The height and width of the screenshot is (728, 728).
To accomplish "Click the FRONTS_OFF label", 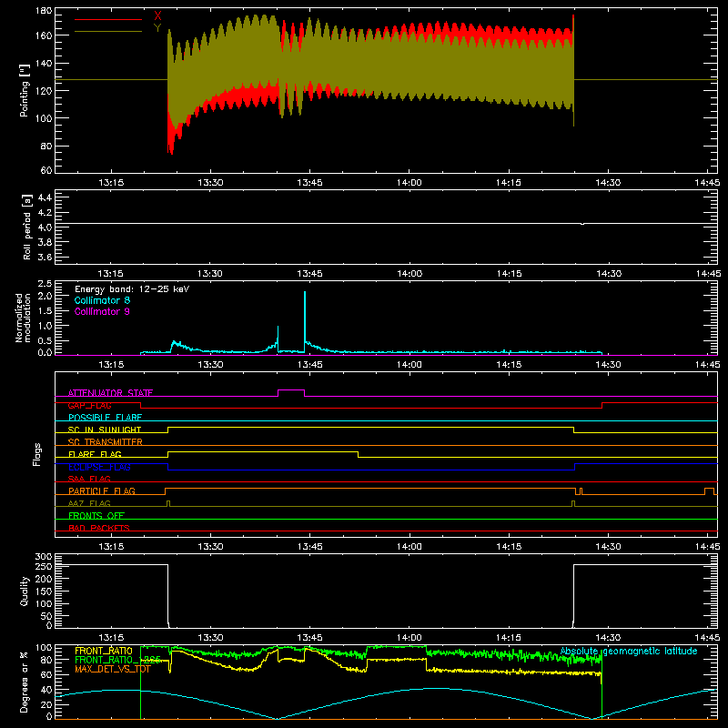I will tap(96, 515).
